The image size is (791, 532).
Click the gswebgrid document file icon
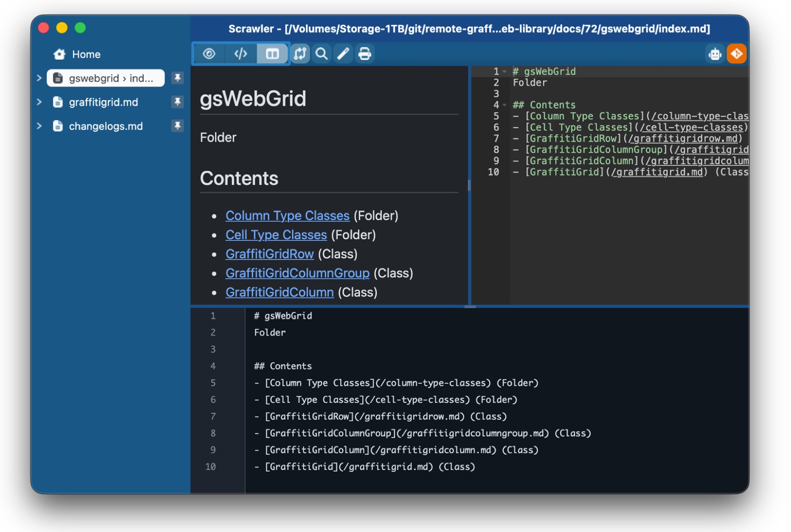pyautogui.click(x=58, y=78)
